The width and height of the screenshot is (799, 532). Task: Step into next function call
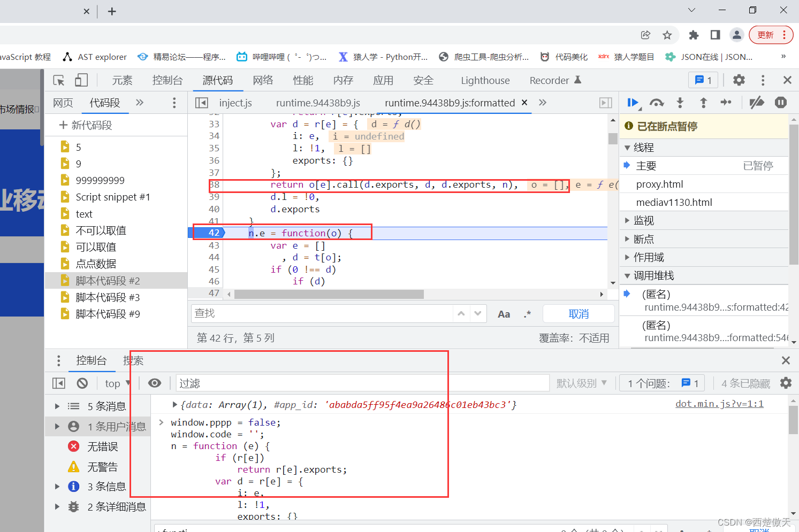click(x=680, y=103)
